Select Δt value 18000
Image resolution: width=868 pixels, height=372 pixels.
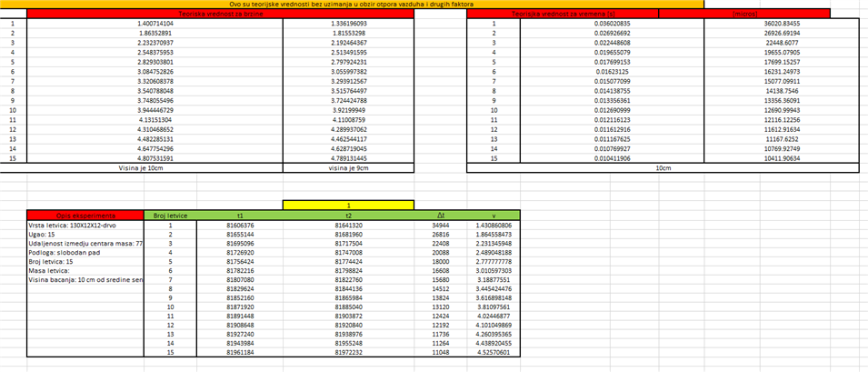[x=441, y=262]
